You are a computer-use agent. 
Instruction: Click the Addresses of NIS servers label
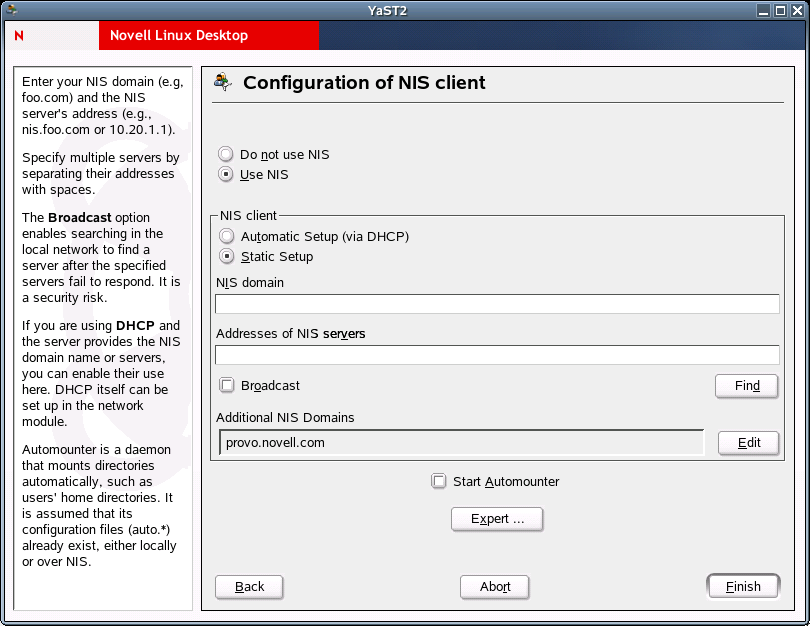tap(291, 334)
